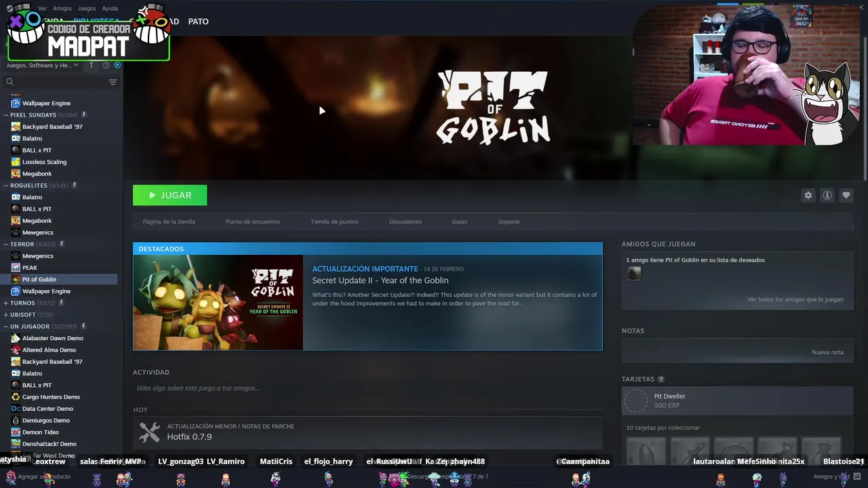Add Pit of Goblin to favorites heart
Screen dimensions: 868x488
pyautogui.click(x=846, y=195)
